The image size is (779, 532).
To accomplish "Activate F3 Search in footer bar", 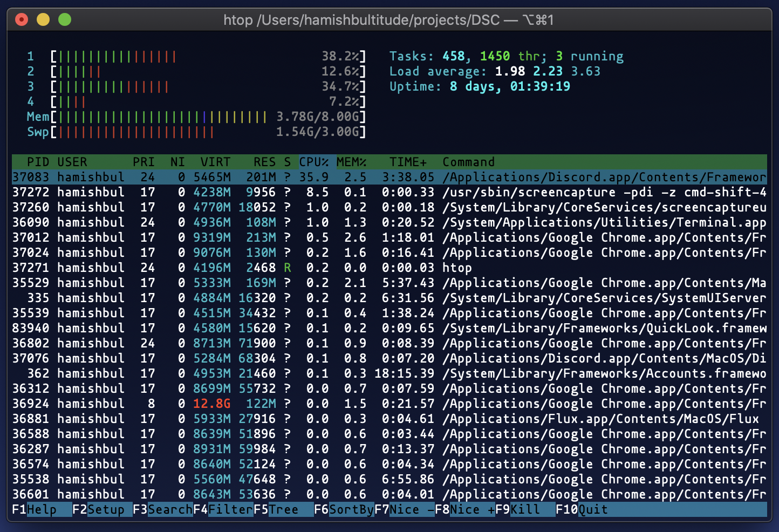I will click(x=162, y=509).
